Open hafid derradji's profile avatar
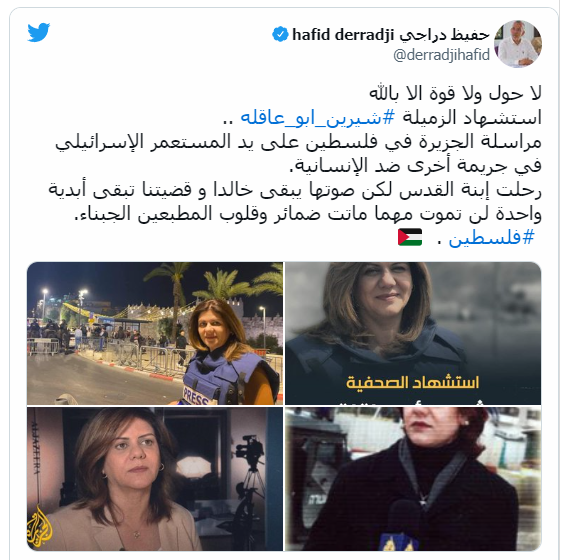 pyautogui.click(x=518, y=44)
